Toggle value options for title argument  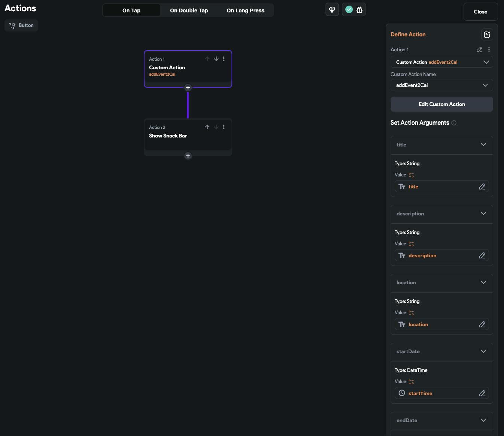[411, 175]
